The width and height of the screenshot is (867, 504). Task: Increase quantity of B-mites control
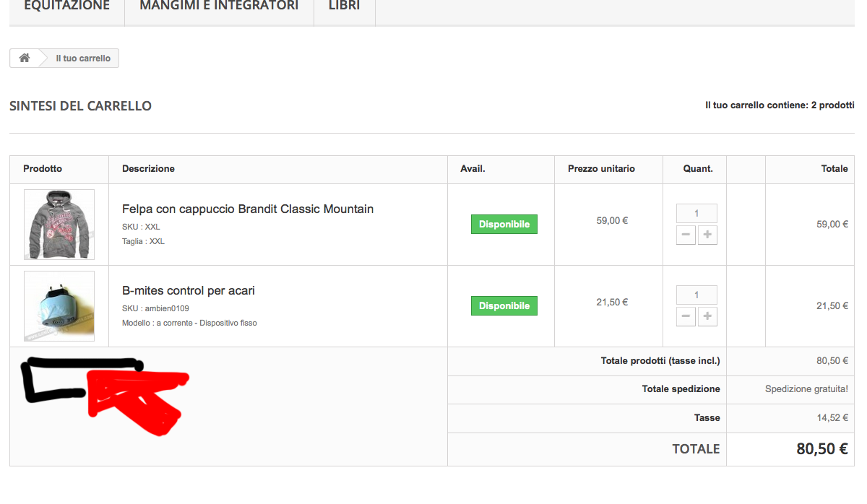point(707,316)
